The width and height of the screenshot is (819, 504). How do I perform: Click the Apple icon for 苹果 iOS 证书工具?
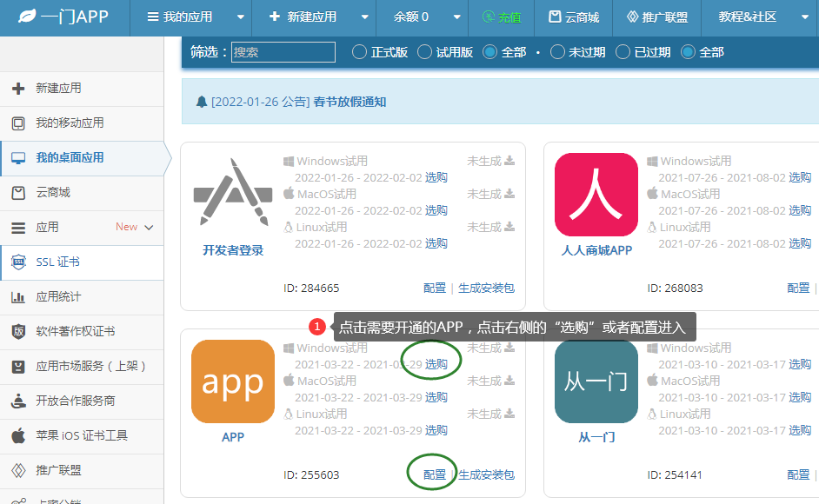pos(18,435)
